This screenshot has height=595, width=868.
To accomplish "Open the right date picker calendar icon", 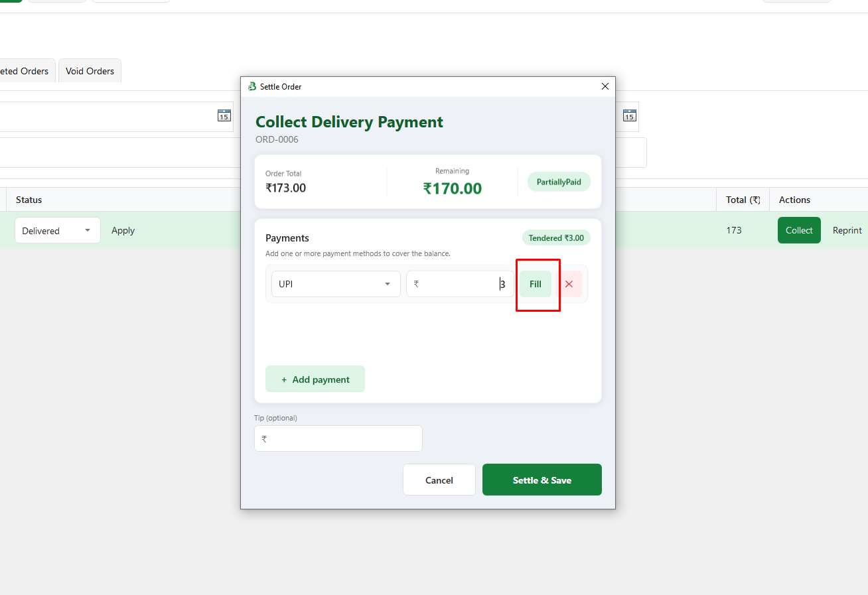I will coord(630,115).
